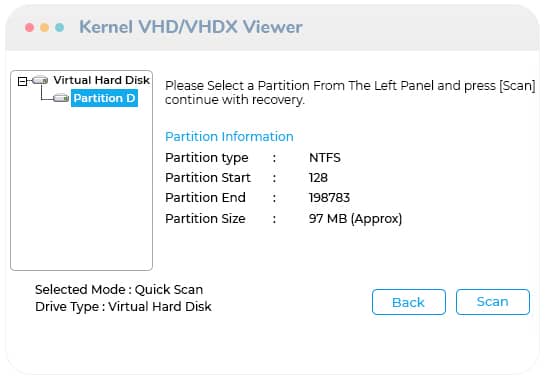Click the Drive Type Virtual Hard Disk text
Viewport: 545px width, 380px height.
click(123, 306)
